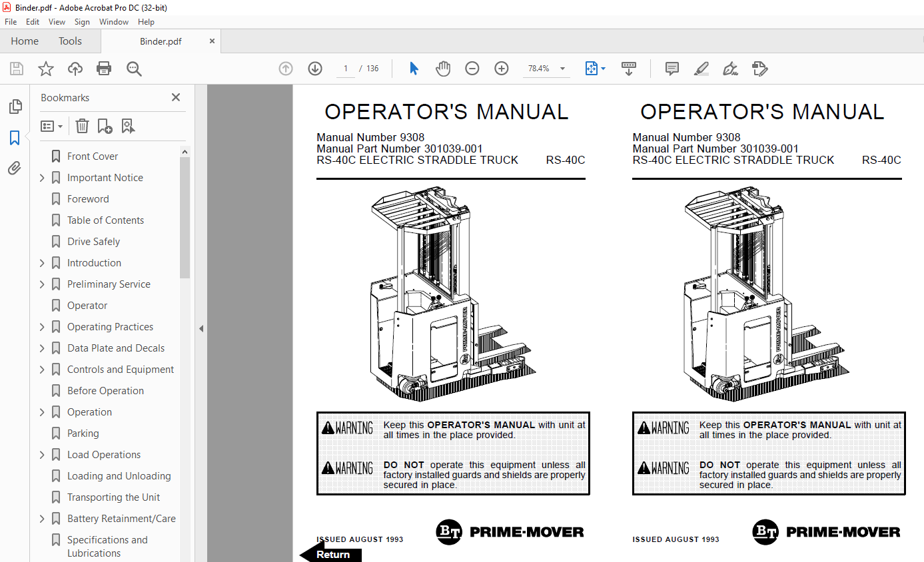Expand the Data Plate and Decals bookmark
Screen dimensions: 924x562
[x=42, y=348]
